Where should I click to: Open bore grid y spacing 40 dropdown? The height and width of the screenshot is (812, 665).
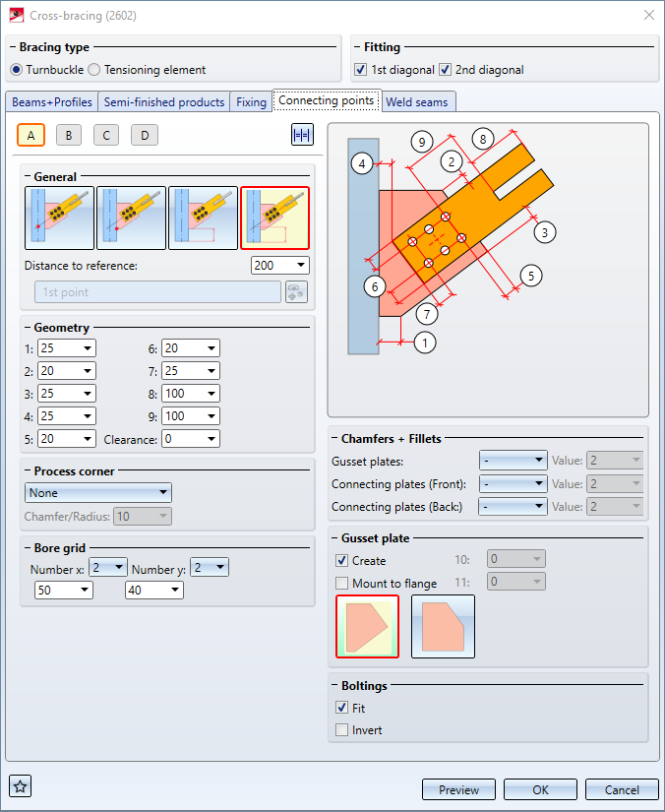click(x=154, y=591)
